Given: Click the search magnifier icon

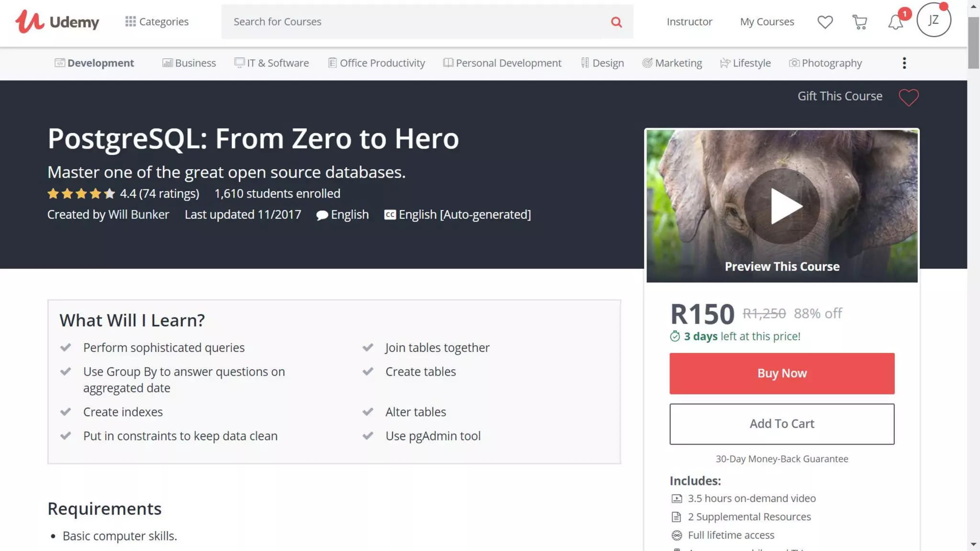Looking at the screenshot, I should (616, 22).
